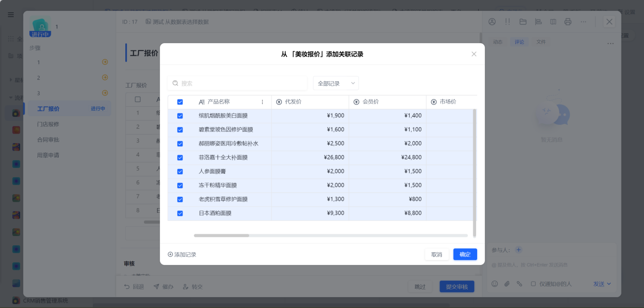Open the 产品名称 column options menu
The image size is (644, 308).
[262, 102]
